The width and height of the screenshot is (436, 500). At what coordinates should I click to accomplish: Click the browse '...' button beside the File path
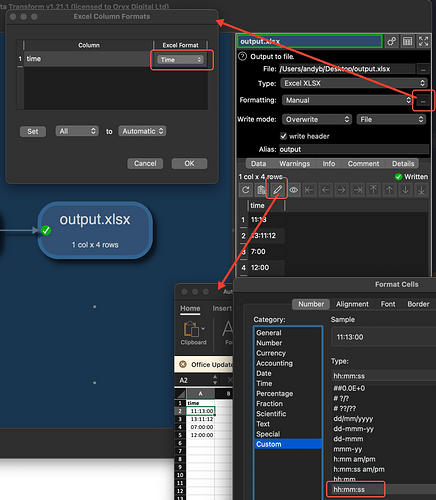point(423,69)
